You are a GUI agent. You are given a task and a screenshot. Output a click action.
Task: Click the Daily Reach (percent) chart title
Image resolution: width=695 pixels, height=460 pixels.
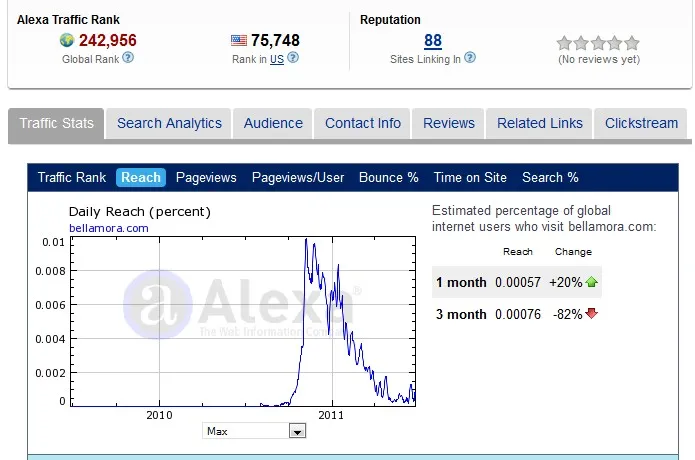pos(140,212)
